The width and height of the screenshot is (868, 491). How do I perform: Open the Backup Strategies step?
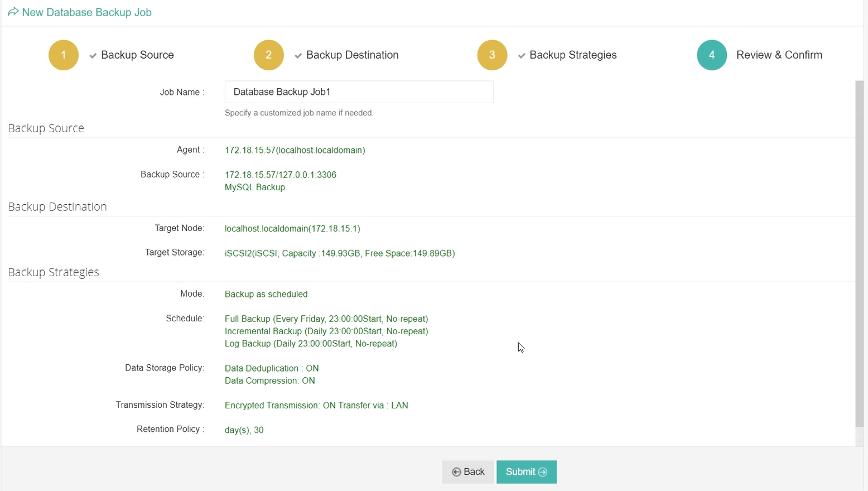(x=573, y=55)
